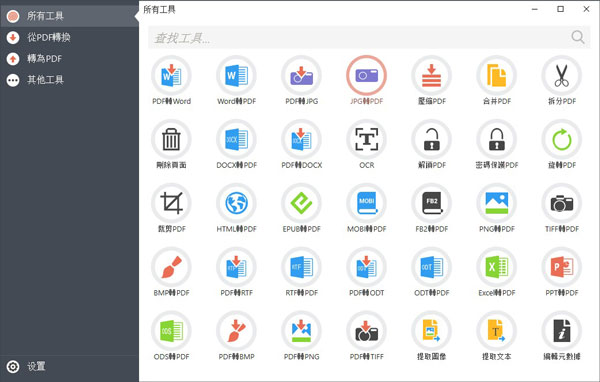Maximize the application window
The image size is (600, 382).
tap(561, 9)
